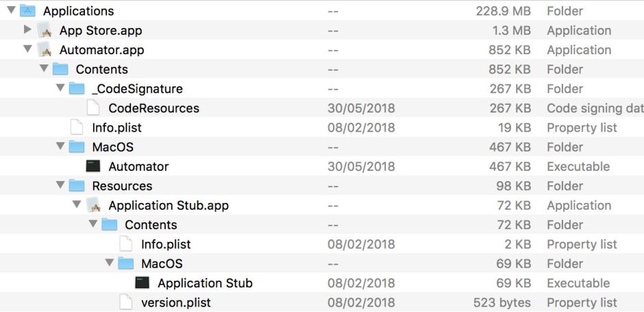Expand the App Store.app disclosure triangle
This screenshot has height=312, width=644.
27,30
